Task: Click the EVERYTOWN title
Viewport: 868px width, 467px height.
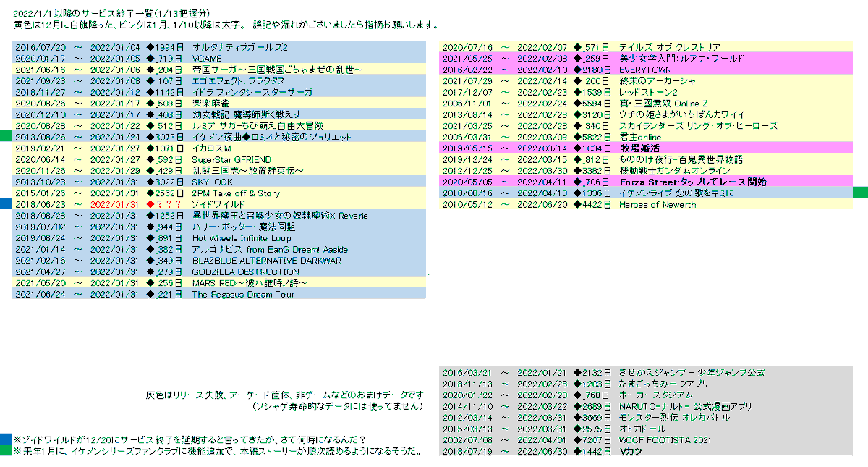Action: point(646,70)
